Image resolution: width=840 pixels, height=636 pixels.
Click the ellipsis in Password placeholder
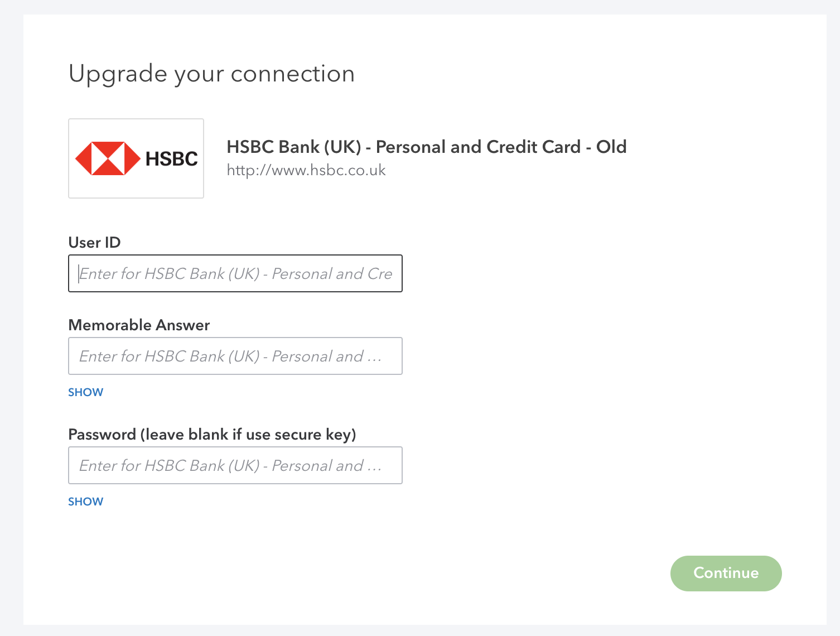(x=374, y=466)
